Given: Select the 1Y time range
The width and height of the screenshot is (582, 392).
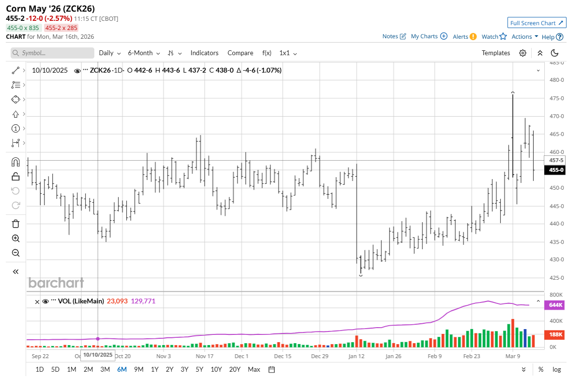Looking at the screenshot, I should click(x=155, y=370).
